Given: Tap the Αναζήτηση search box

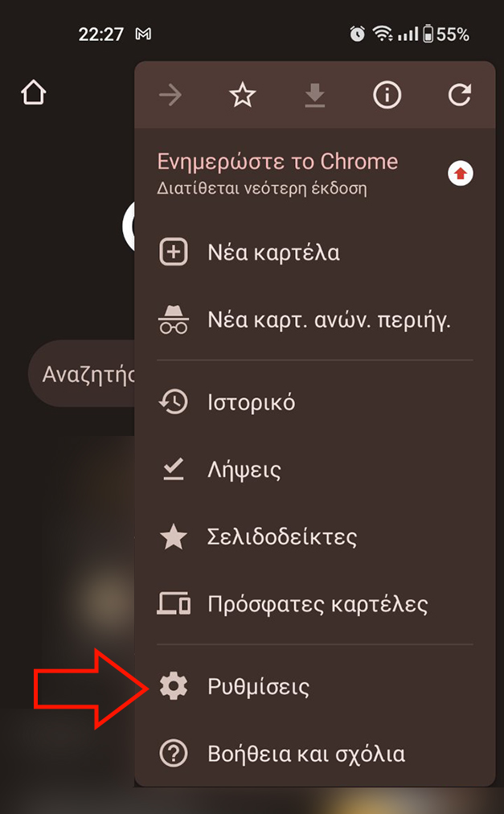Looking at the screenshot, I should [81, 374].
